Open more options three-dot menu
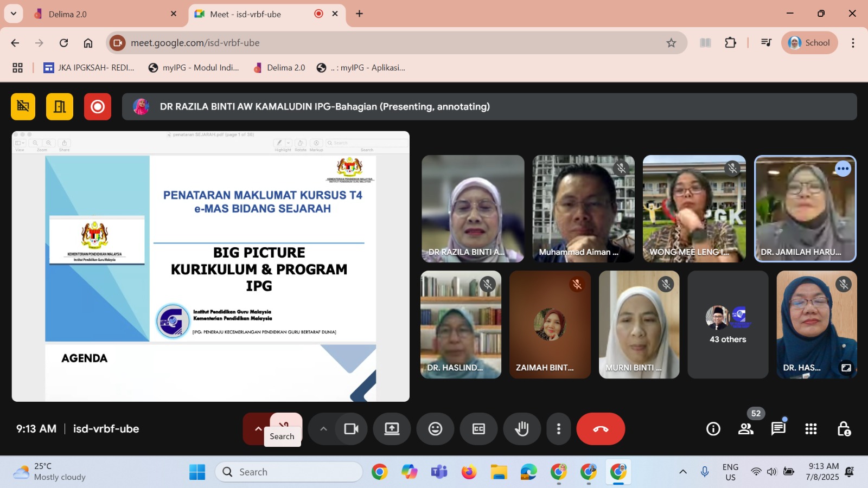 click(558, 429)
